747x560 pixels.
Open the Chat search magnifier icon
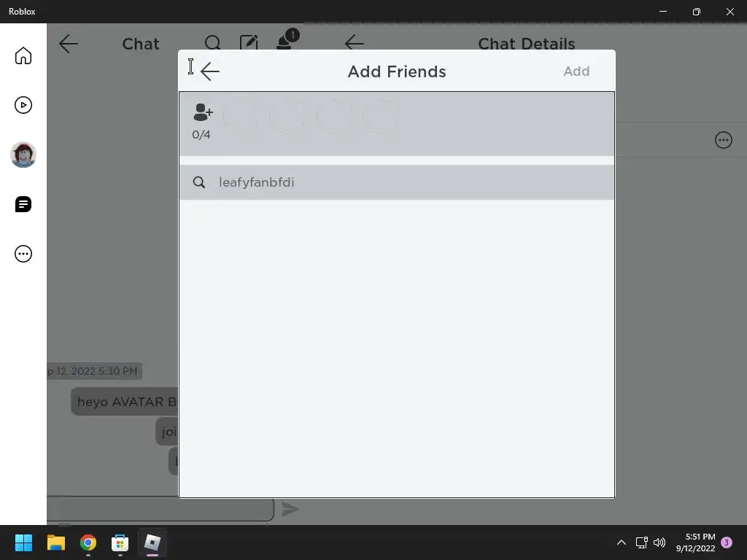(212, 43)
